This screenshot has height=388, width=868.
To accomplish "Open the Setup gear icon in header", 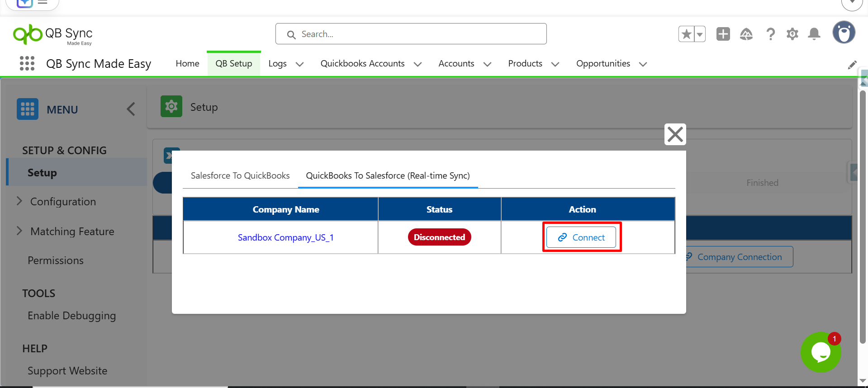I will (792, 34).
